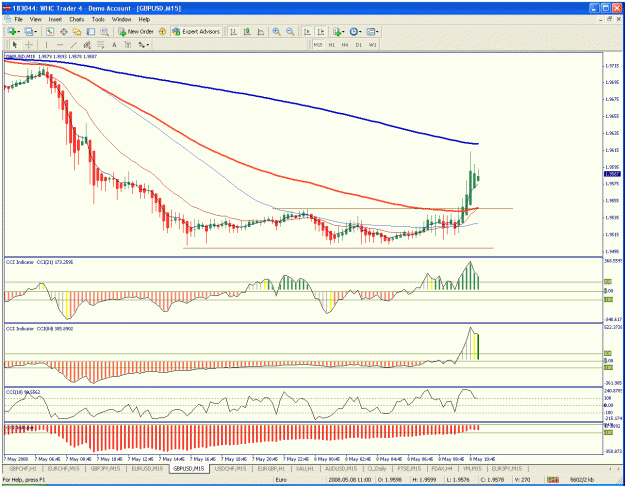Open the Insert menu
This screenshot has height=486, width=625.
click(55, 19)
